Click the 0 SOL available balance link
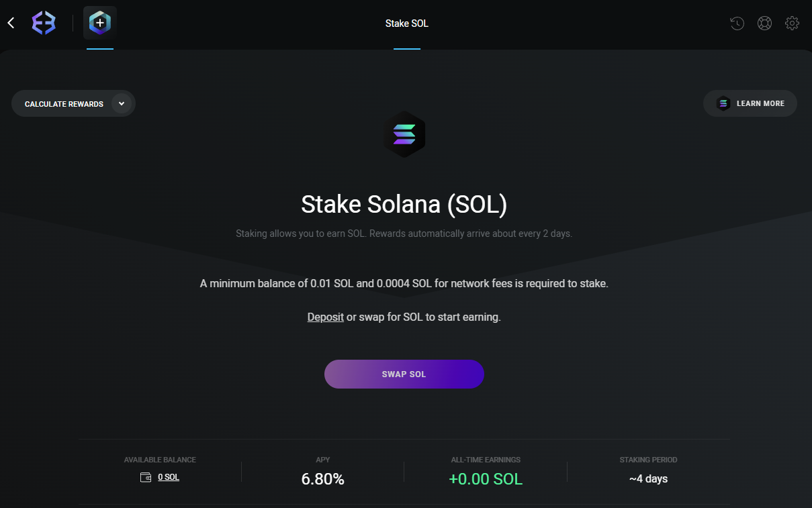The height and width of the screenshot is (508, 812). click(169, 477)
